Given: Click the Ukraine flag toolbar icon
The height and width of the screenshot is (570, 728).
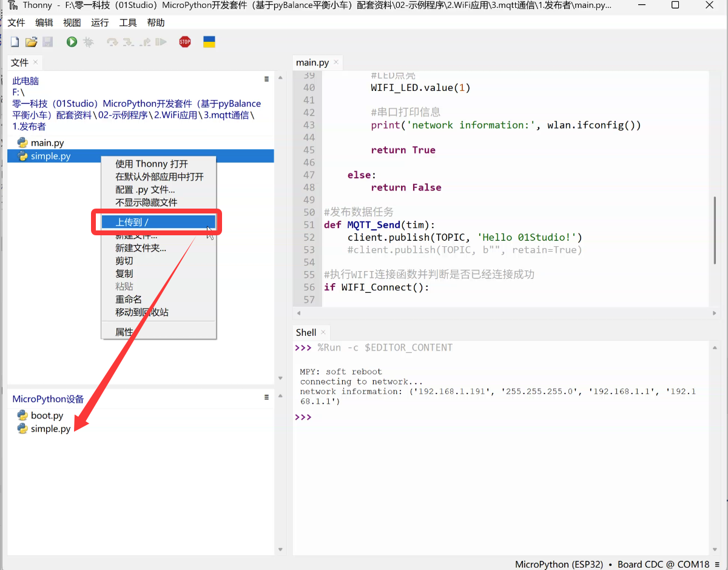Looking at the screenshot, I should (209, 42).
